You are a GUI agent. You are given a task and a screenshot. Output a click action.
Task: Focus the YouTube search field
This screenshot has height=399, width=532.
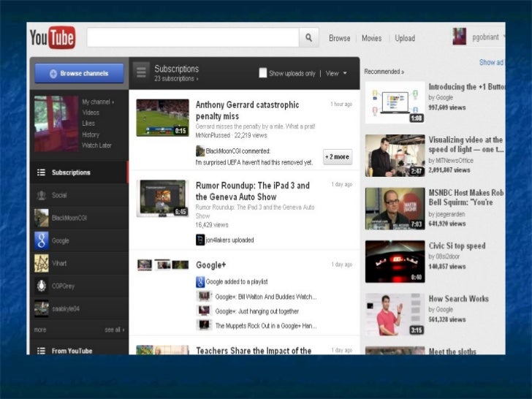point(193,38)
